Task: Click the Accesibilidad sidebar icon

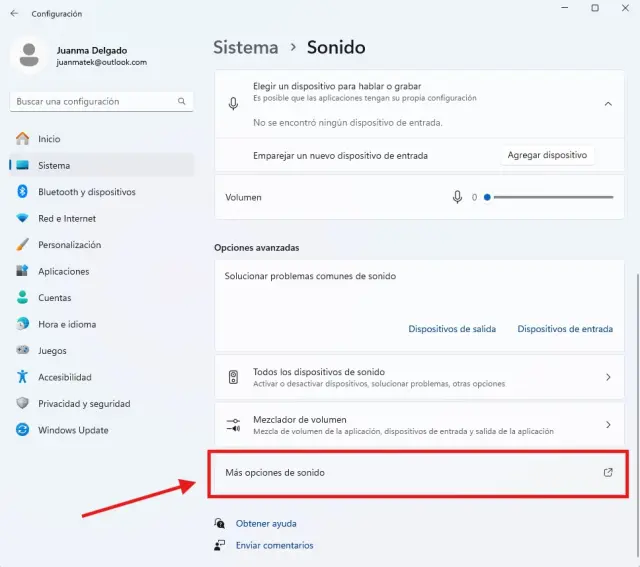Action: 22,377
